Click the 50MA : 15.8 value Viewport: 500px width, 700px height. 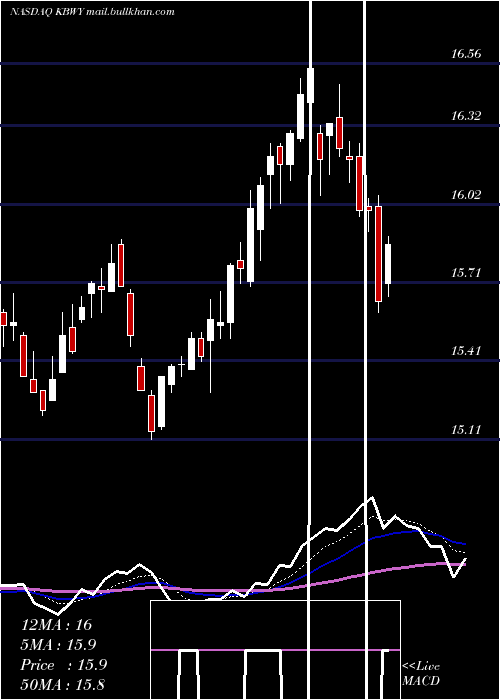pos(62,684)
